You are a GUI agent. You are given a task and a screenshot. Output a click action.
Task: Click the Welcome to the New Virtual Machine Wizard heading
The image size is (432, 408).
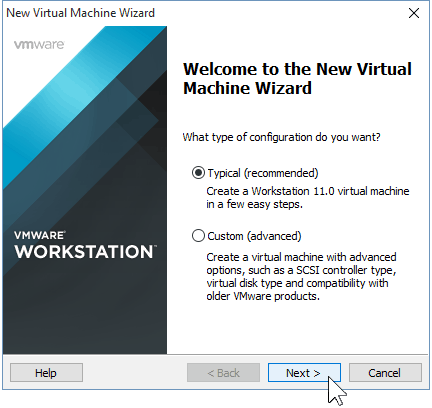coord(297,79)
